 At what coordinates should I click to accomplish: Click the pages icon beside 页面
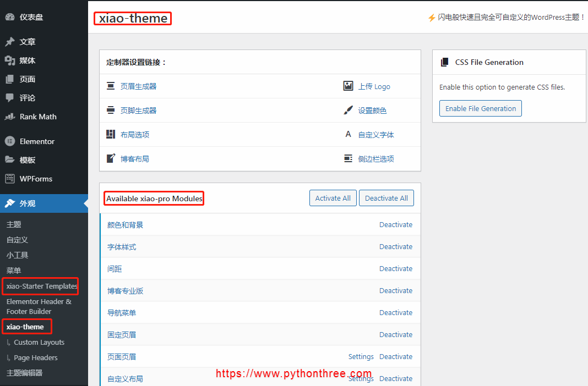point(10,79)
